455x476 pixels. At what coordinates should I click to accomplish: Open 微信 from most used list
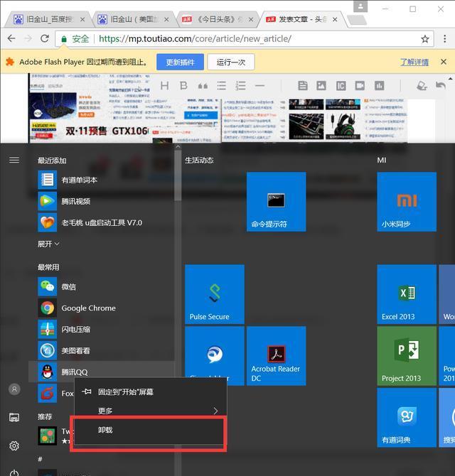[x=102, y=286]
